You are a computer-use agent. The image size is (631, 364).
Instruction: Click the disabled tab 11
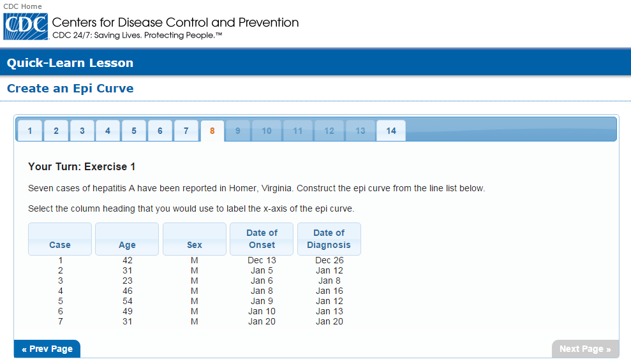pos(298,131)
